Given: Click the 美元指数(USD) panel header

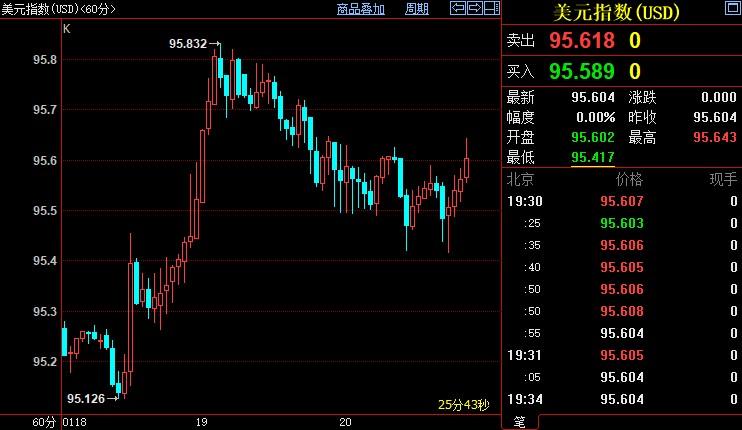Looking at the screenshot, I should pos(616,13).
